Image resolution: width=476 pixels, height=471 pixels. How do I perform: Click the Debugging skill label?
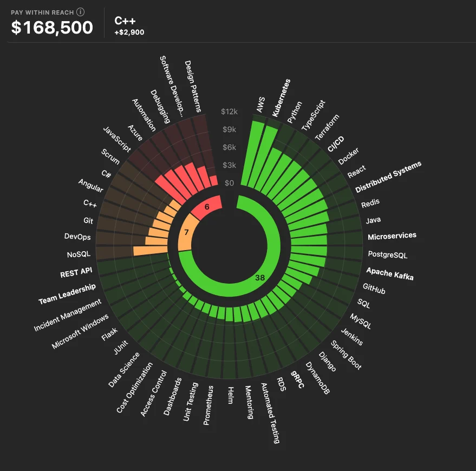point(160,107)
